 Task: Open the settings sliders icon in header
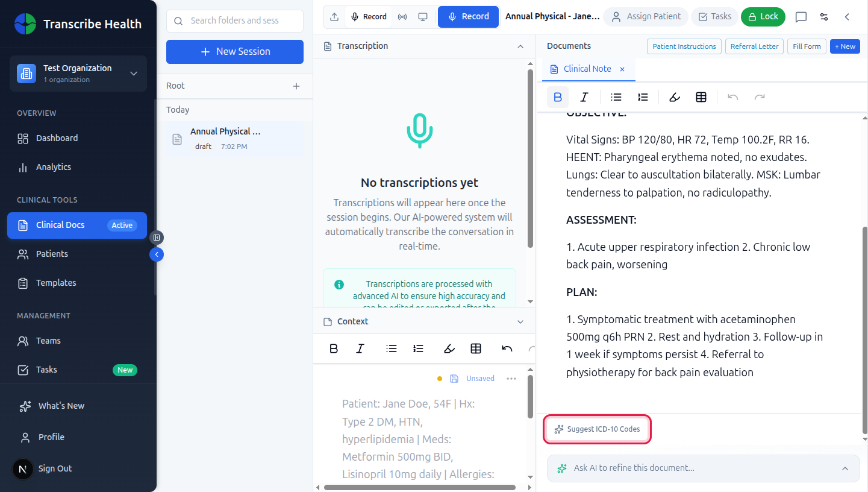(x=824, y=17)
